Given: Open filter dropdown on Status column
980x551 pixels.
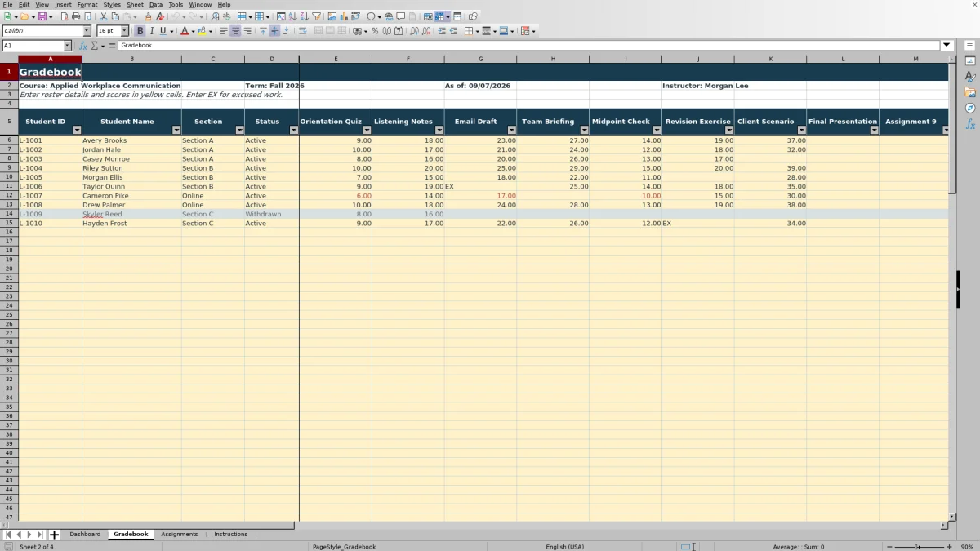Looking at the screenshot, I should coord(295,131).
